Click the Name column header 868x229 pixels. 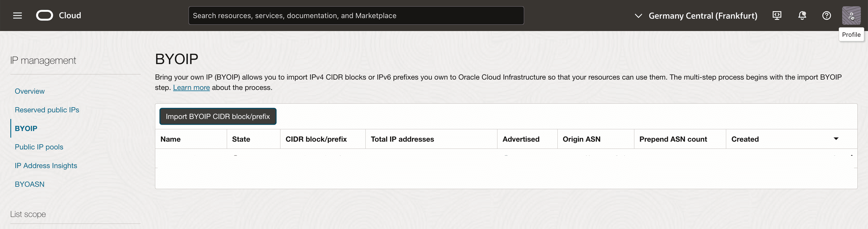[170, 139]
